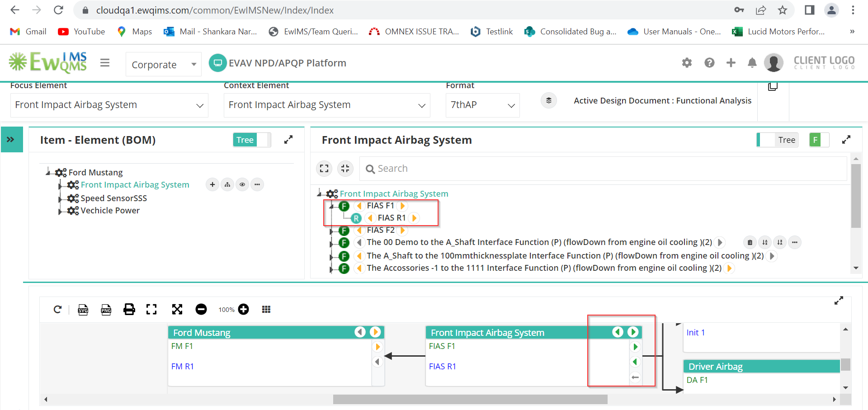The image size is (868, 410).
Task: Click EVAV NPD/APQP Platform monitor icon
Action: coord(217,63)
